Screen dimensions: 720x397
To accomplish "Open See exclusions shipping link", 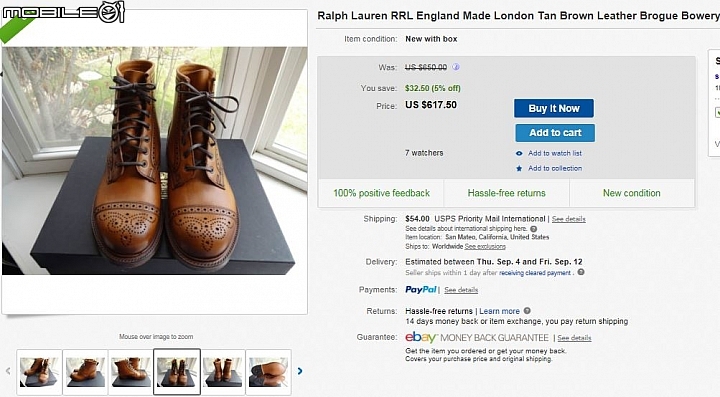I will (485, 246).
